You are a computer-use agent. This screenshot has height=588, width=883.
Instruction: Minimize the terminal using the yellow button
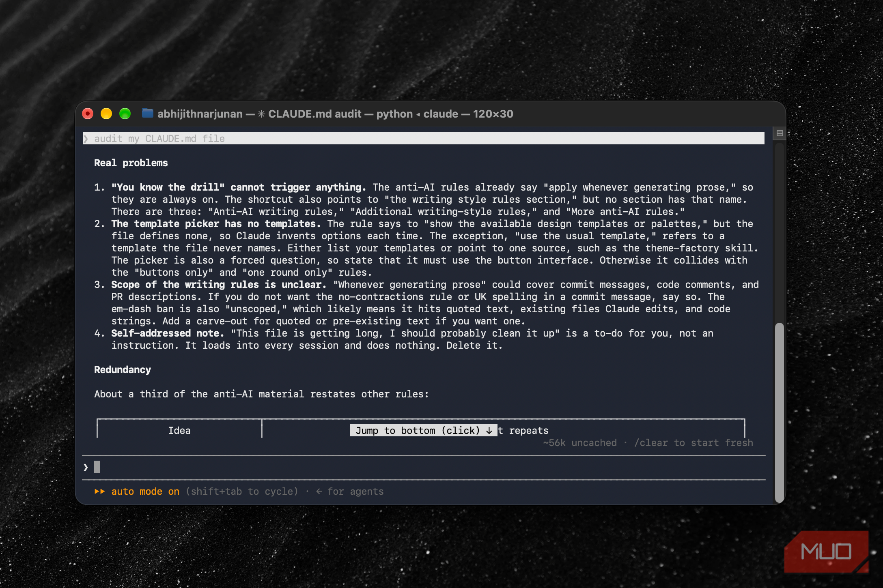[106, 114]
